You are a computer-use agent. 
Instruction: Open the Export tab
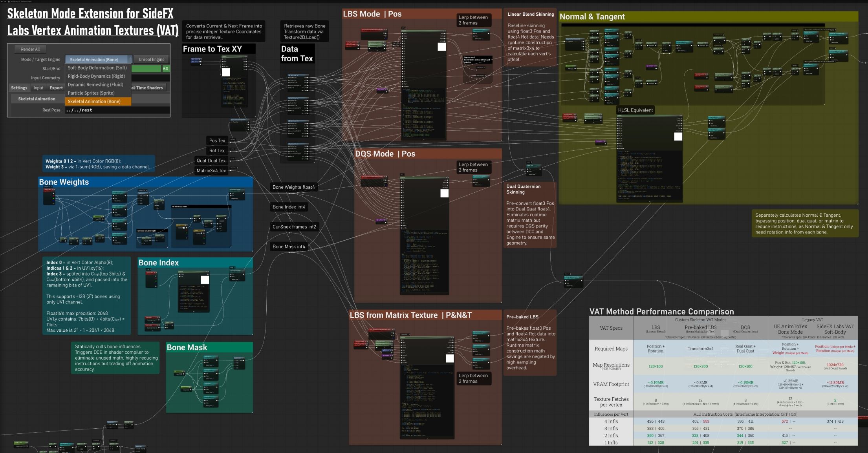tap(56, 88)
